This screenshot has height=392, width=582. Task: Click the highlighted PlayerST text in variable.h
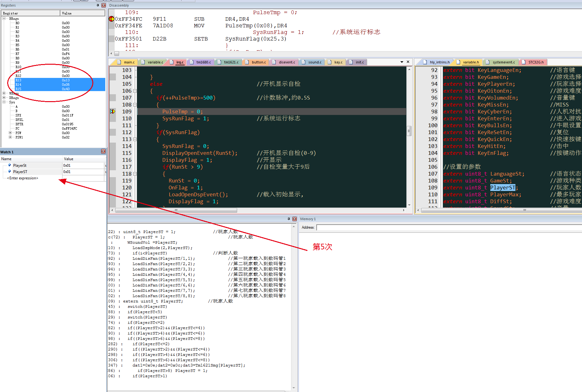503,188
